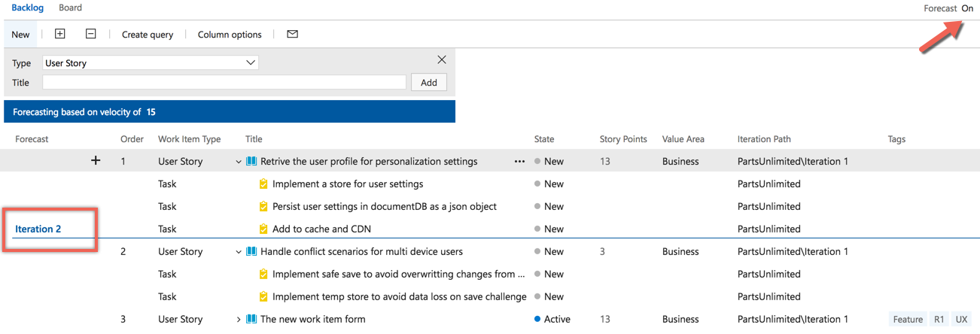Click the email envelope icon in toolbar

click(292, 34)
